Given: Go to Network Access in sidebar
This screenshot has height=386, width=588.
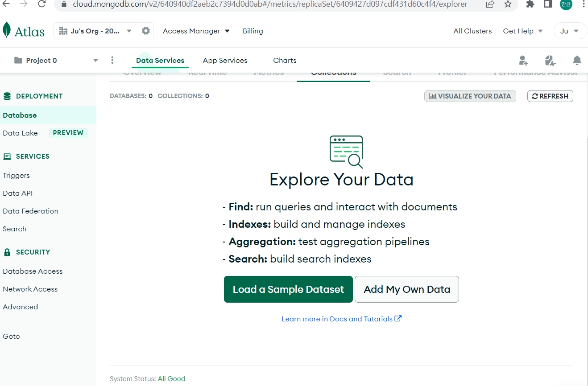Looking at the screenshot, I should click(x=30, y=289).
